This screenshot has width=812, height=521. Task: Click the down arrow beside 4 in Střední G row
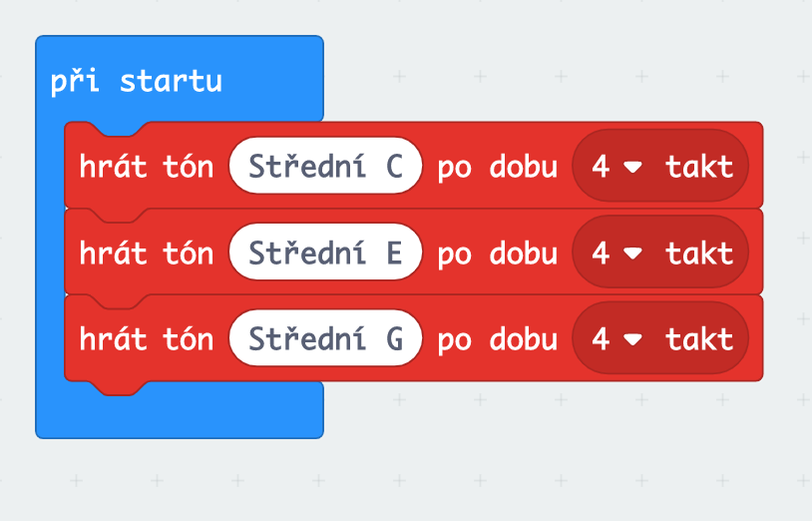[631, 340]
